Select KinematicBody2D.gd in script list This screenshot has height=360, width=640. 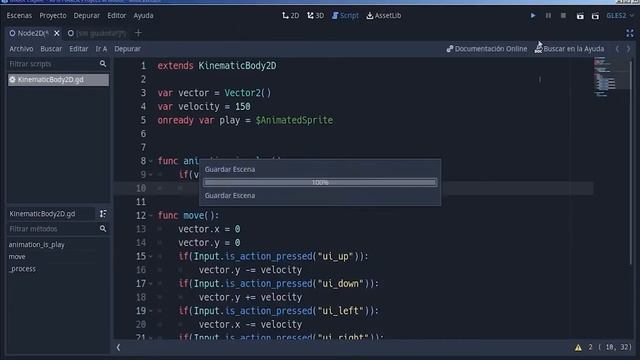coord(58,80)
